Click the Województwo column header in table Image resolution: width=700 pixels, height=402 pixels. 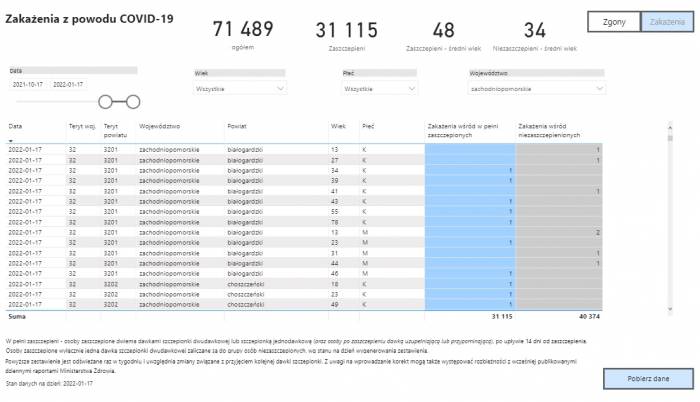click(160, 127)
